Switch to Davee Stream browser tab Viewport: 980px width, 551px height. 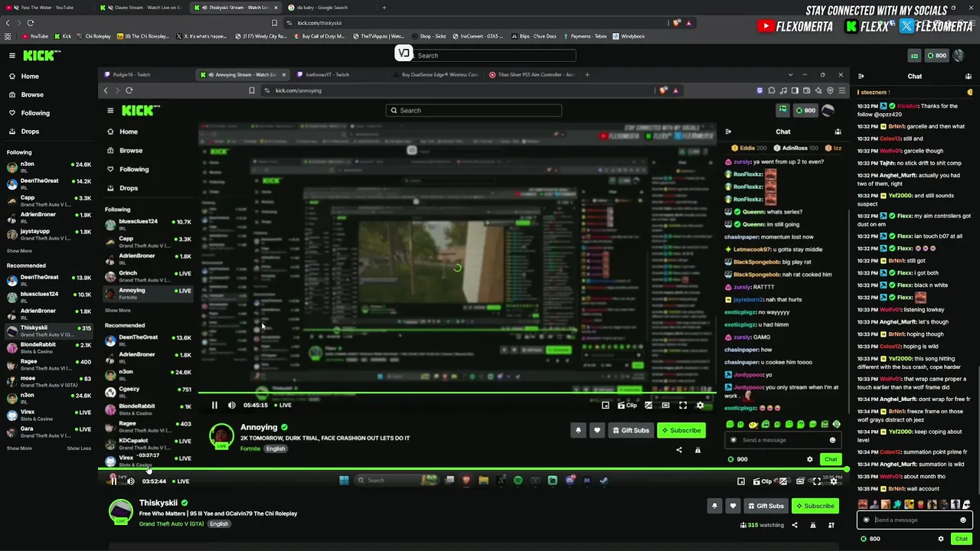[142, 8]
